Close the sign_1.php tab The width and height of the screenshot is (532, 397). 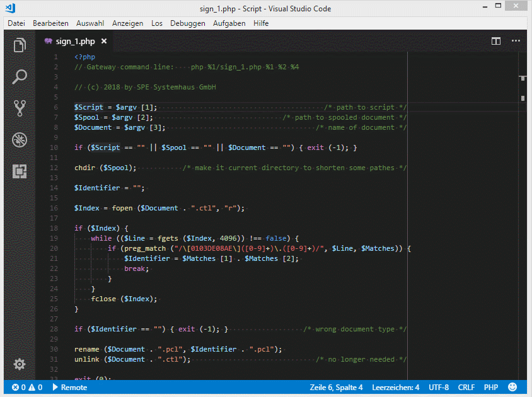(105, 41)
